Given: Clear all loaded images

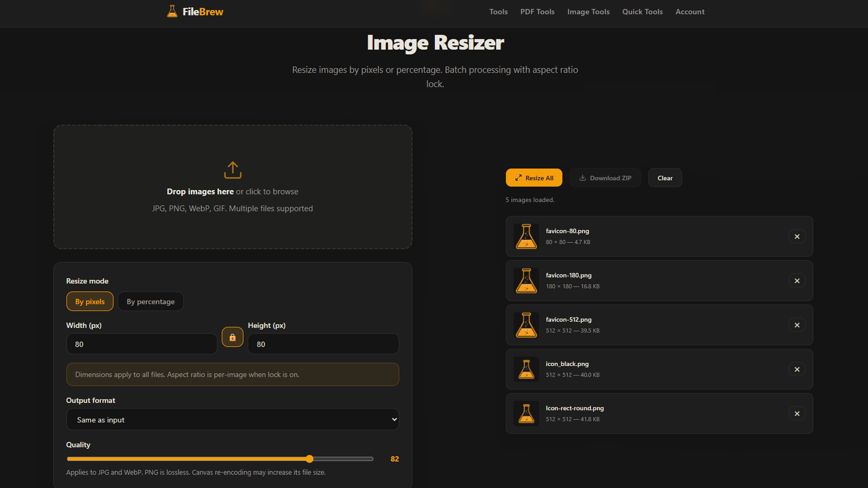Looking at the screenshot, I should point(665,178).
